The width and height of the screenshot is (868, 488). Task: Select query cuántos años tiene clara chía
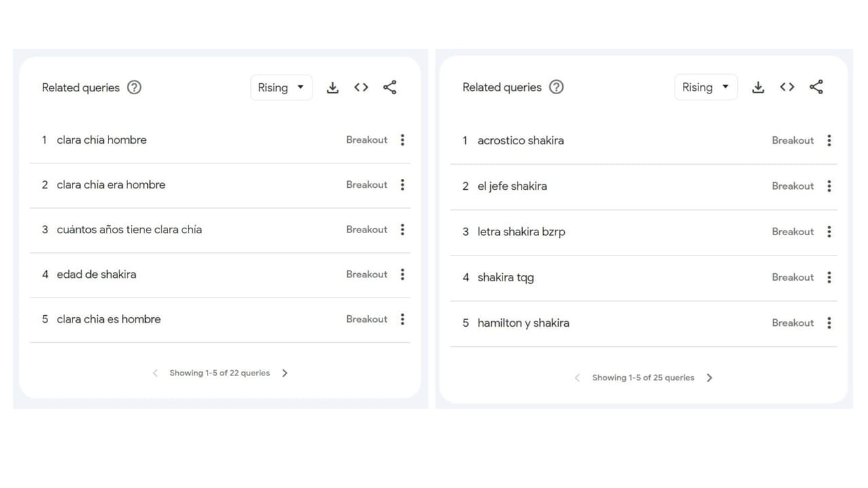pos(129,230)
